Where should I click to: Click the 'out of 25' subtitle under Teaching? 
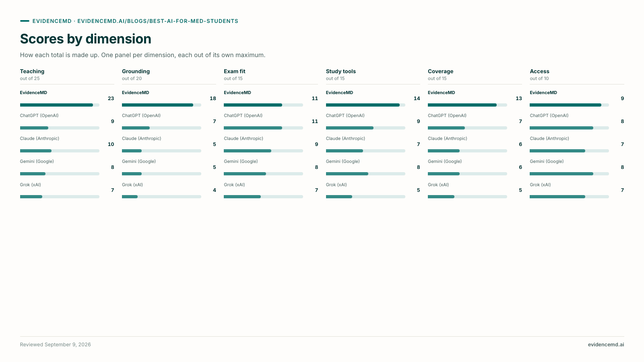[x=30, y=78]
